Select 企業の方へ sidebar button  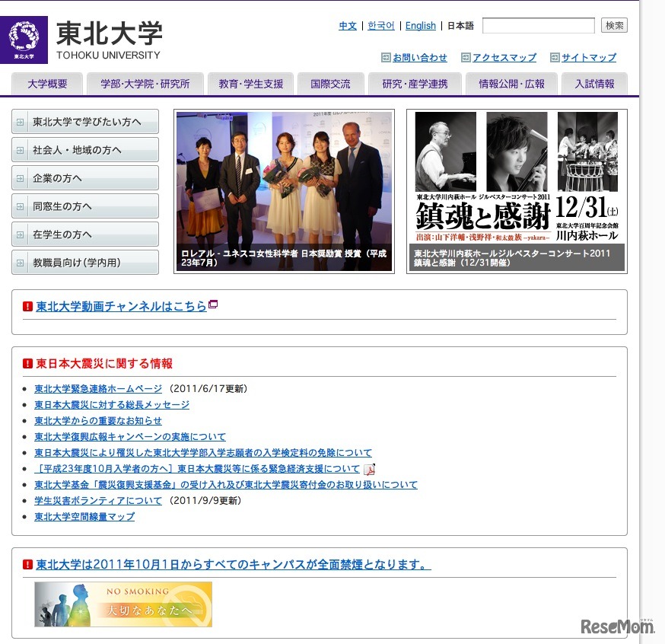pos(85,178)
